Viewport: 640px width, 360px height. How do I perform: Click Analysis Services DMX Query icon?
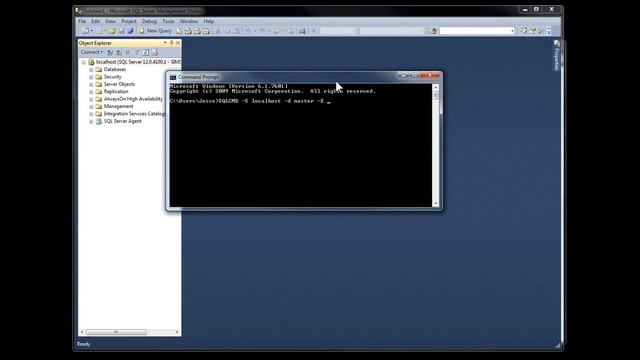point(198,31)
